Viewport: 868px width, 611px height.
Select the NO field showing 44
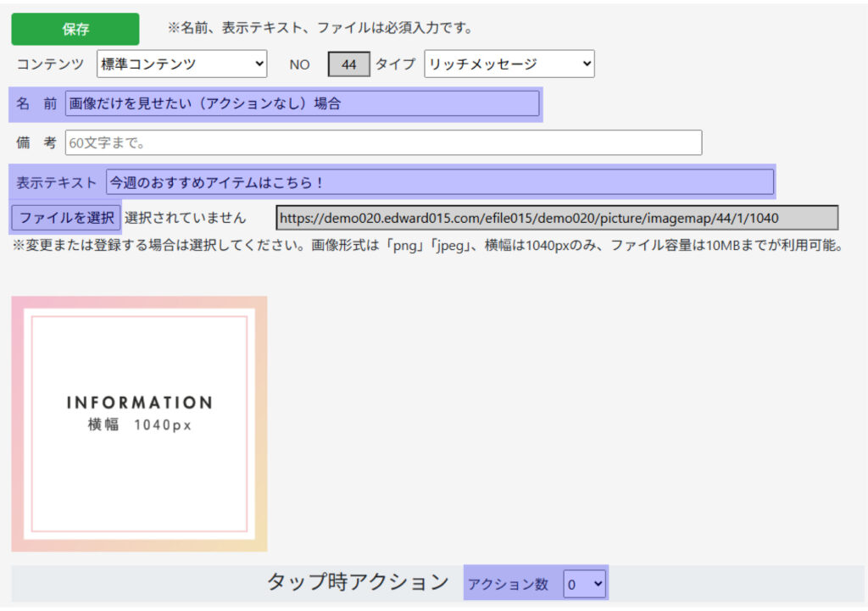348,64
